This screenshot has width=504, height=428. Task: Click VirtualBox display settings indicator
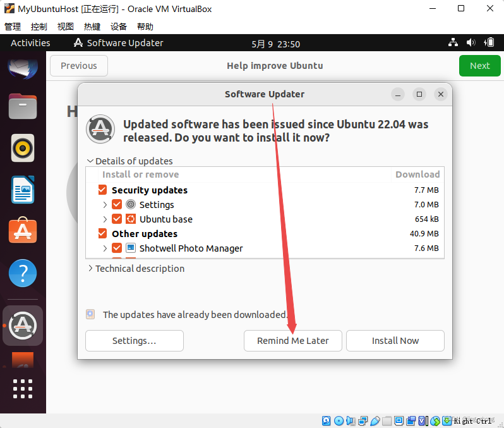point(399,420)
